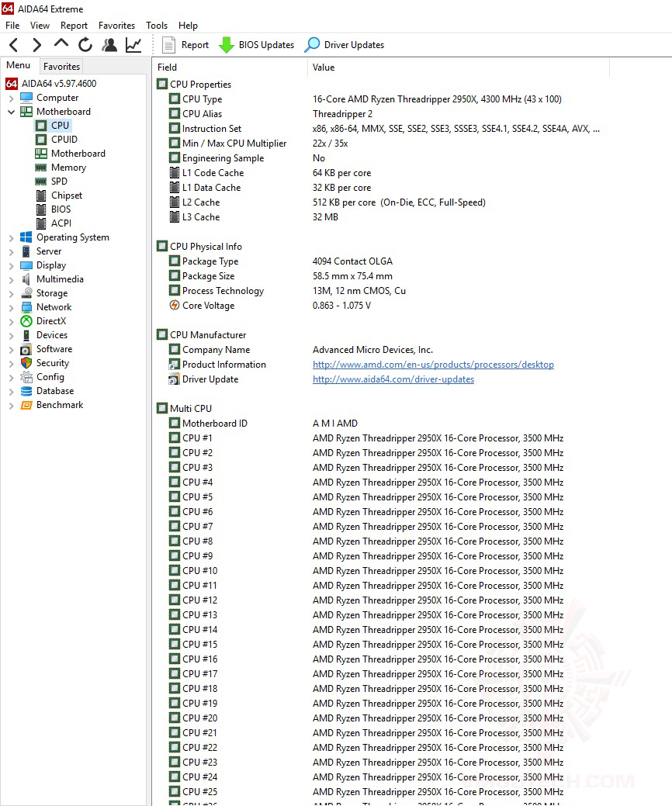Image resolution: width=672 pixels, height=806 pixels.
Task: Click the Report toolbar button label
Action: 195,45
